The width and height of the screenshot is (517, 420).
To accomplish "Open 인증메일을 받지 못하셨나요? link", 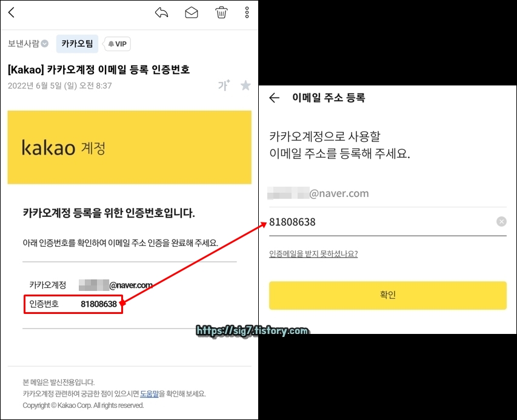I will coord(313,253).
